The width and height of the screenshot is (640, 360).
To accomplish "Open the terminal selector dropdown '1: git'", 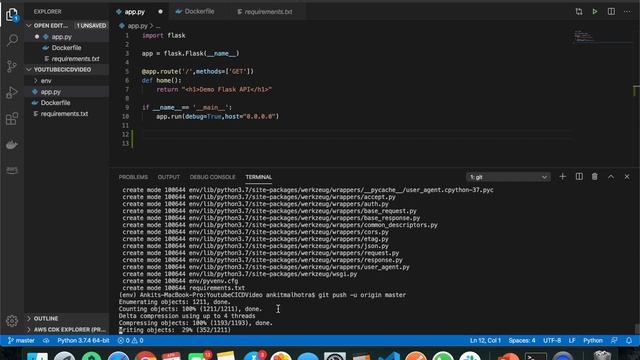I will [508, 177].
